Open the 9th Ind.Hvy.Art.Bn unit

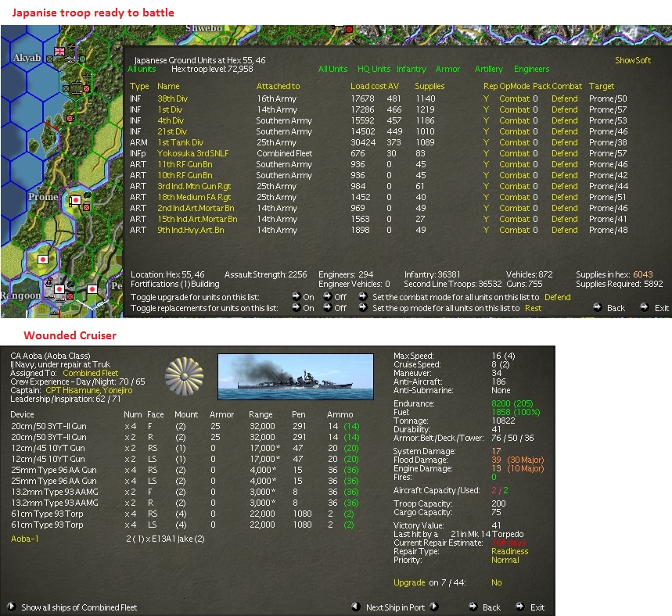[x=191, y=230]
